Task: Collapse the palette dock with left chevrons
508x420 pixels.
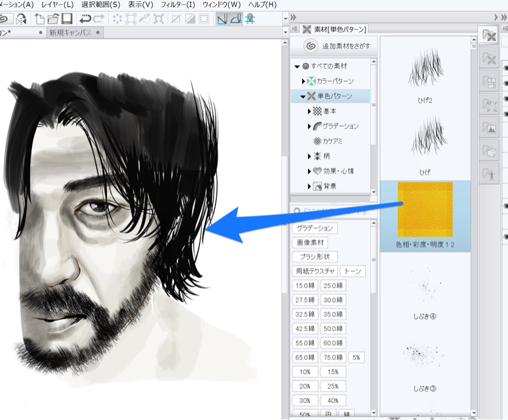Action: pyautogui.click(x=294, y=17)
